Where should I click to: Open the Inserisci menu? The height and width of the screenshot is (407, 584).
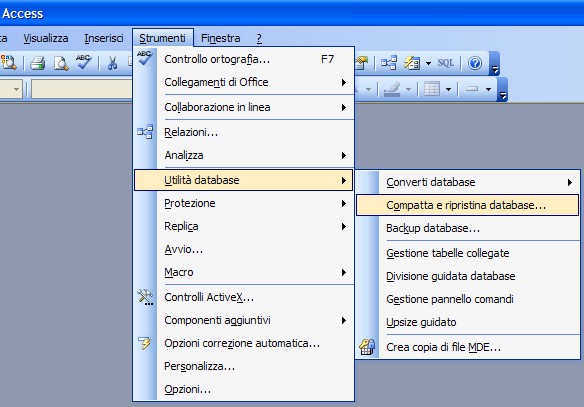104,38
